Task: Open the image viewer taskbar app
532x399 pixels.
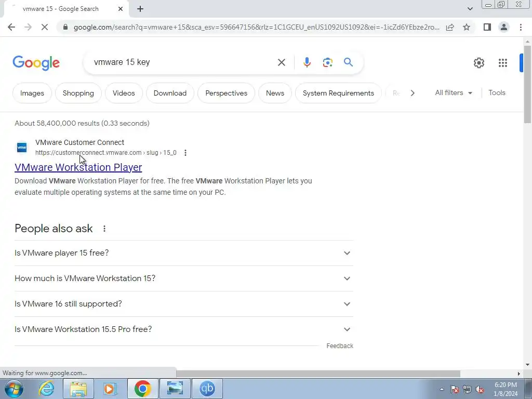Action: coord(175,389)
